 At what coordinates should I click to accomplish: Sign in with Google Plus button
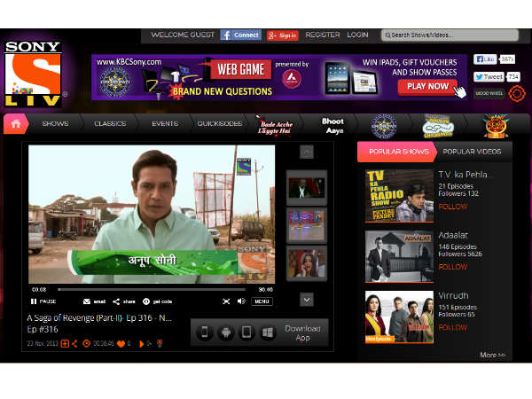click(283, 35)
